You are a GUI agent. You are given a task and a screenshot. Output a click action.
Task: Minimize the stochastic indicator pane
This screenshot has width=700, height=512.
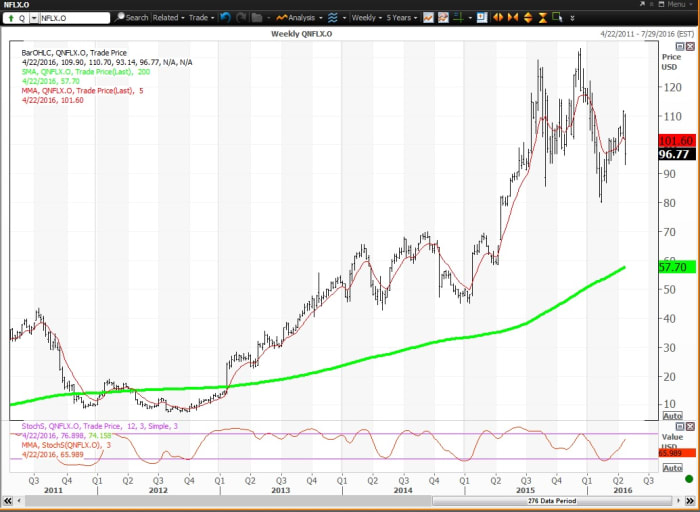[x=679, y=427]
